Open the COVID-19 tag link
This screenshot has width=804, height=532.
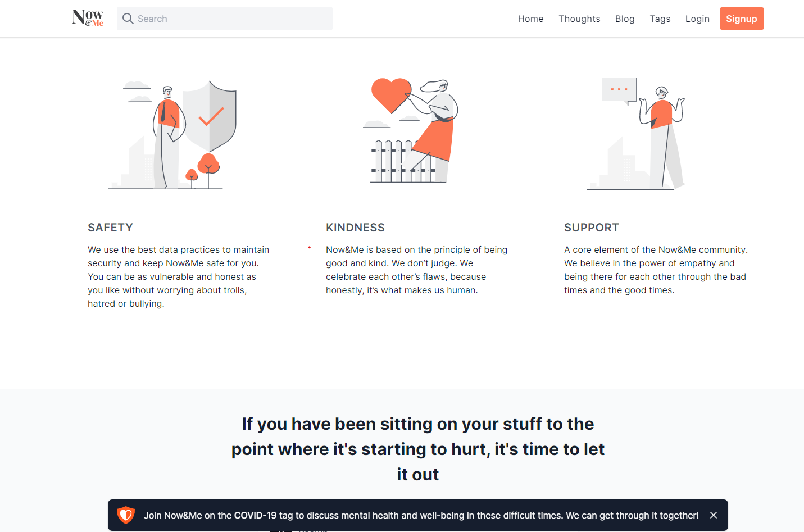coord(255,515)
